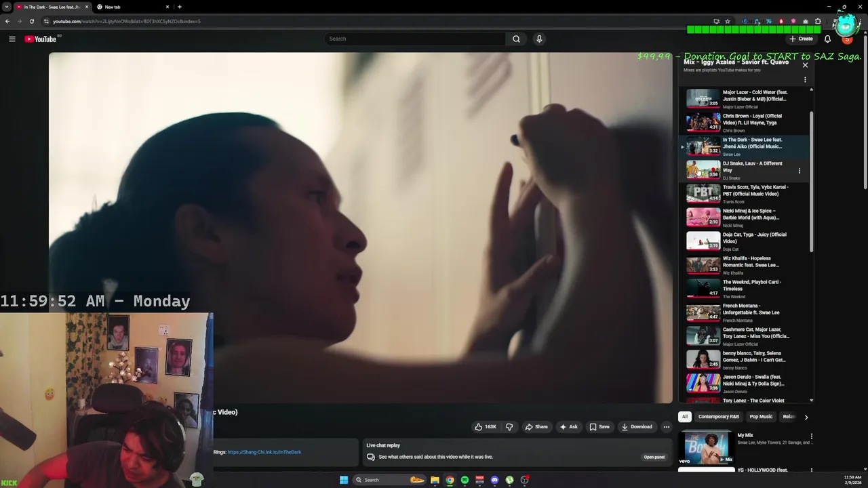
Task: Bookmark this page with the star
Action: click(728, 21)
